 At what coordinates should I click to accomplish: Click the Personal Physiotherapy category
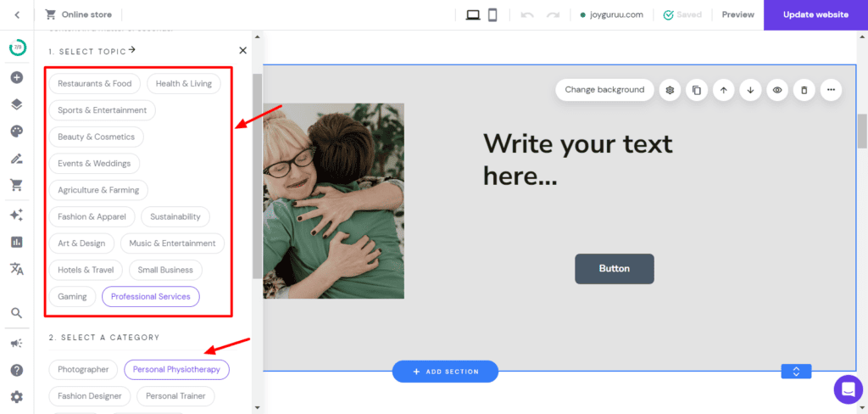pos(176,369)
